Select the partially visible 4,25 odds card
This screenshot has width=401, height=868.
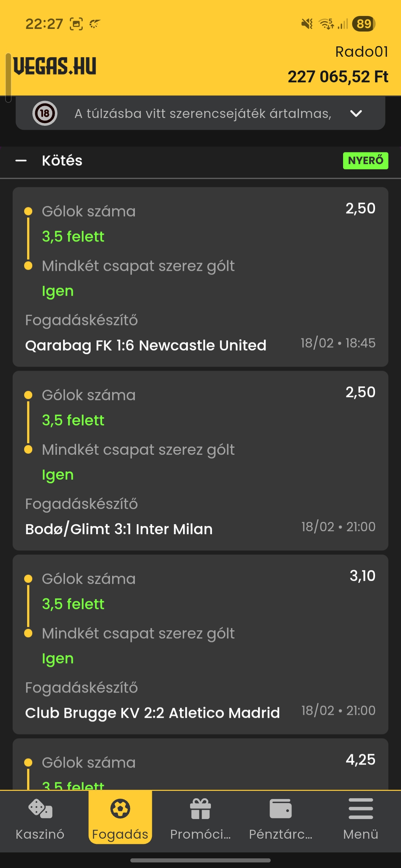pos(200,764)
